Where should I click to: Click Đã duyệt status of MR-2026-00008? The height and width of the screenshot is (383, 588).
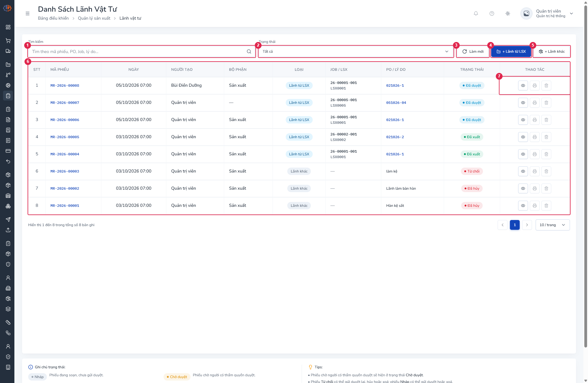click(x=472, y=85)
